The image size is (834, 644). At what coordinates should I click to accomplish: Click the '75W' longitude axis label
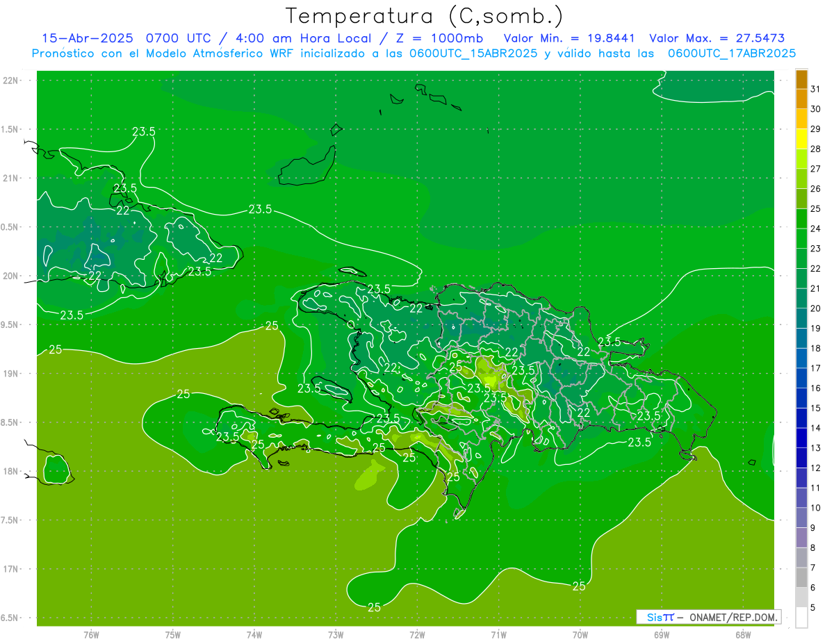coord(173,635)
